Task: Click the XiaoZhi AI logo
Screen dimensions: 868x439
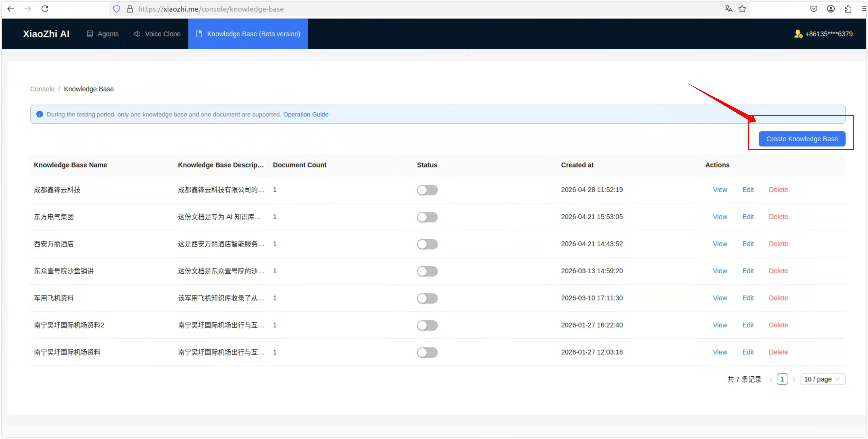Action: click(46, 34)
